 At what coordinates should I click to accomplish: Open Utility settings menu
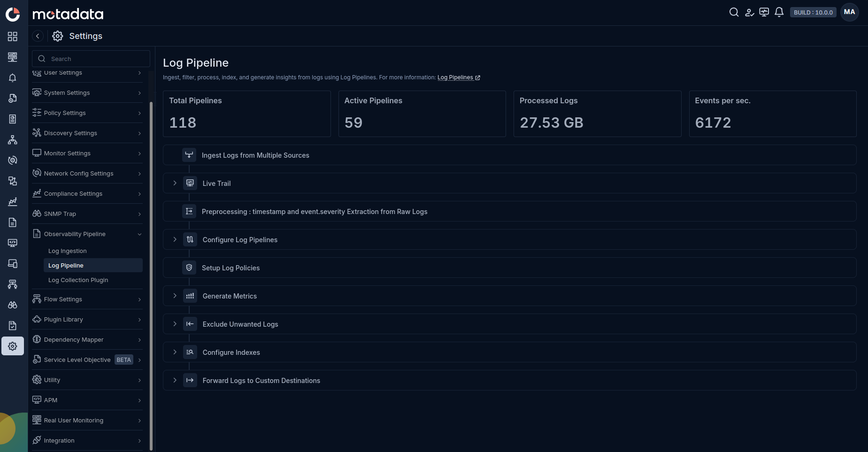coord(87,380)
